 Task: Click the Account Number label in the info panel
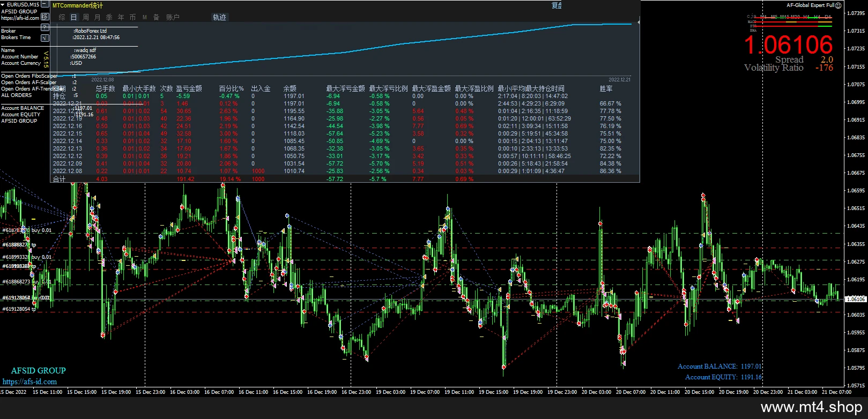click(20, 57)
